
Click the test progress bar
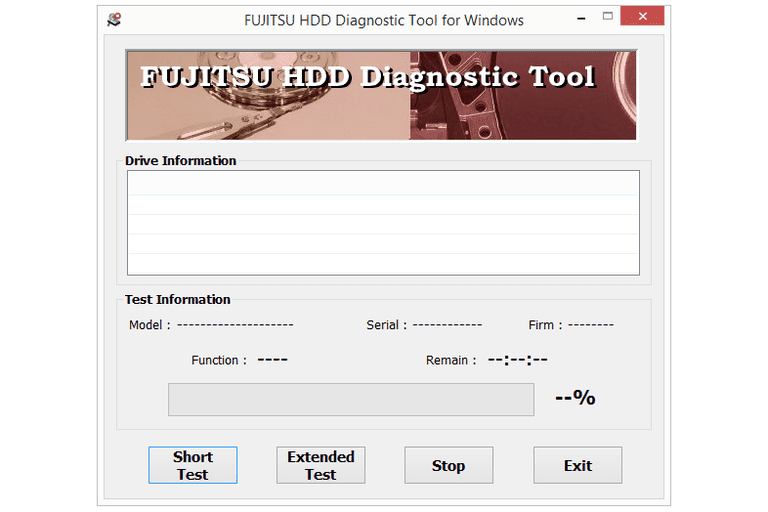[x=351, y=400]
